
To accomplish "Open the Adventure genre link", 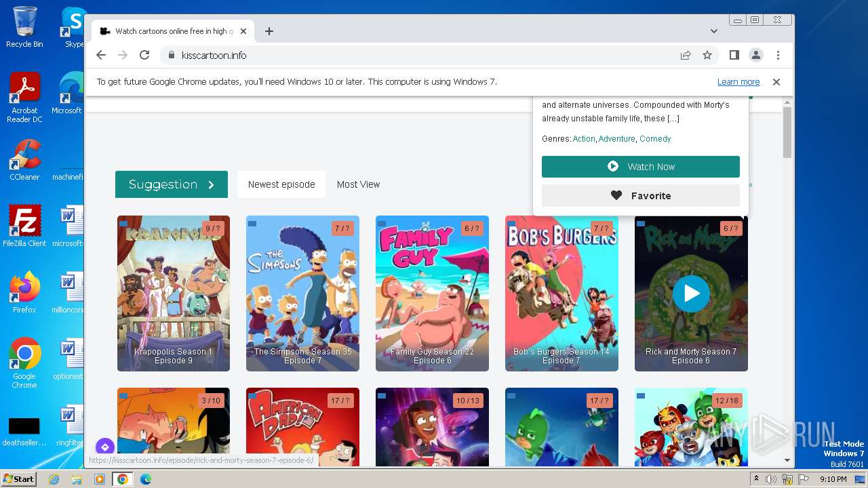I will click(x=616, y=139).
